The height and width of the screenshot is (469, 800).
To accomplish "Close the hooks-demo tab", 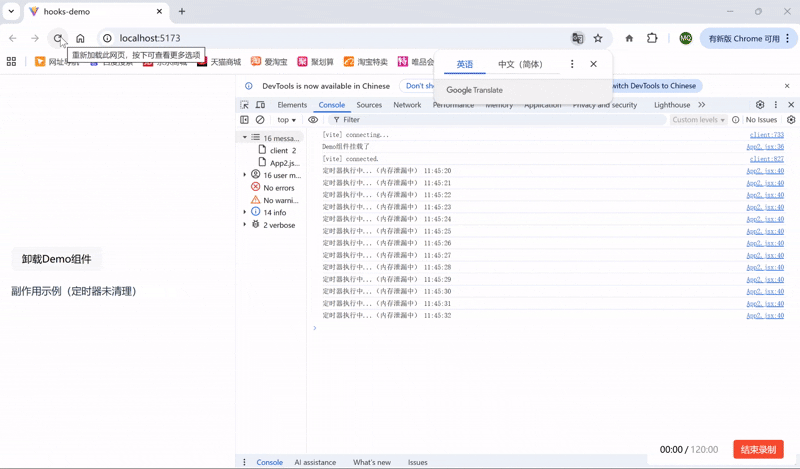I will [159, 11].
